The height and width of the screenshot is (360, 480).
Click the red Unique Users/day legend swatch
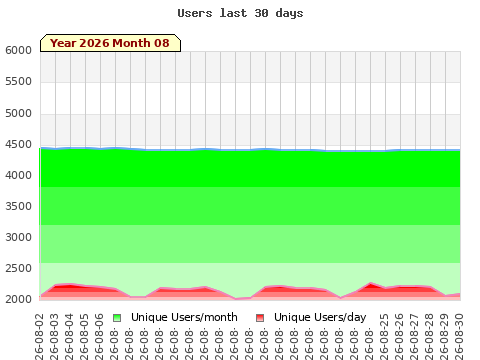[260, 318]
